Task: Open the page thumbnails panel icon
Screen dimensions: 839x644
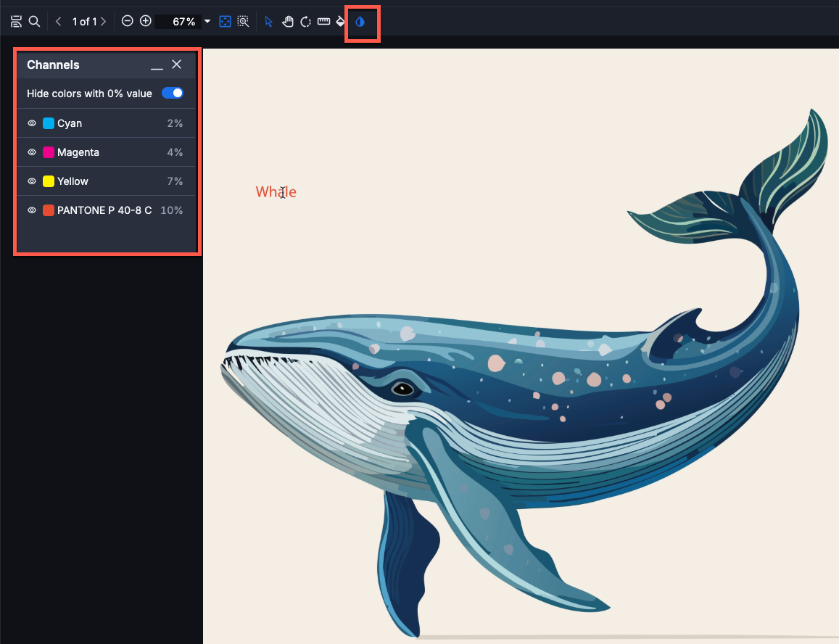Action: click(x=16, y=22)
